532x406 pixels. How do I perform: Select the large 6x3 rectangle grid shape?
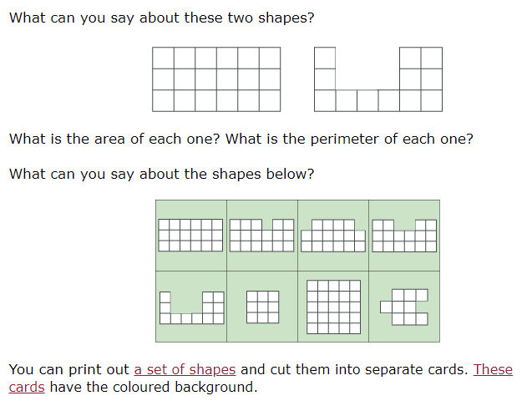click(x=216, y=79)
